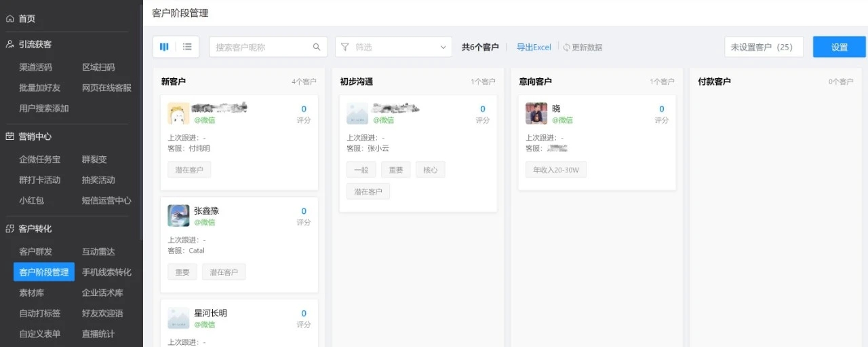Click 核心 tag in 初步沟通 card
868x347 pixels.
point(431,169)
